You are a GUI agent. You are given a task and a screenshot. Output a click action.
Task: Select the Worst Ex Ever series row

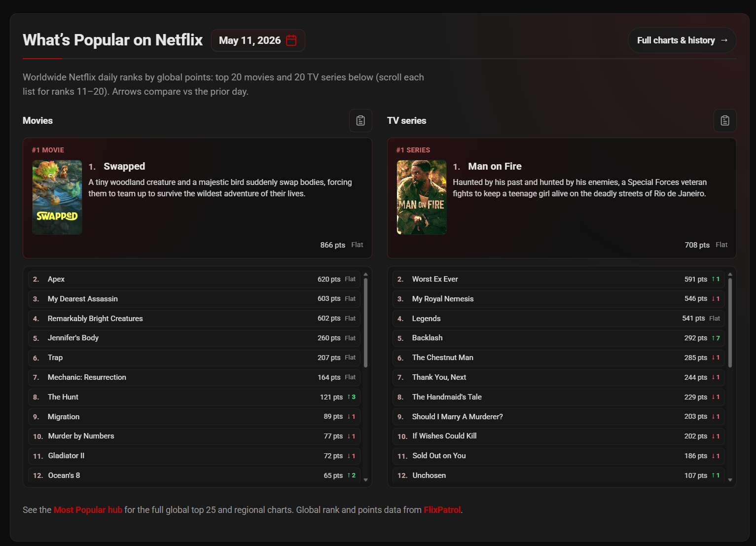coord(559,279)
